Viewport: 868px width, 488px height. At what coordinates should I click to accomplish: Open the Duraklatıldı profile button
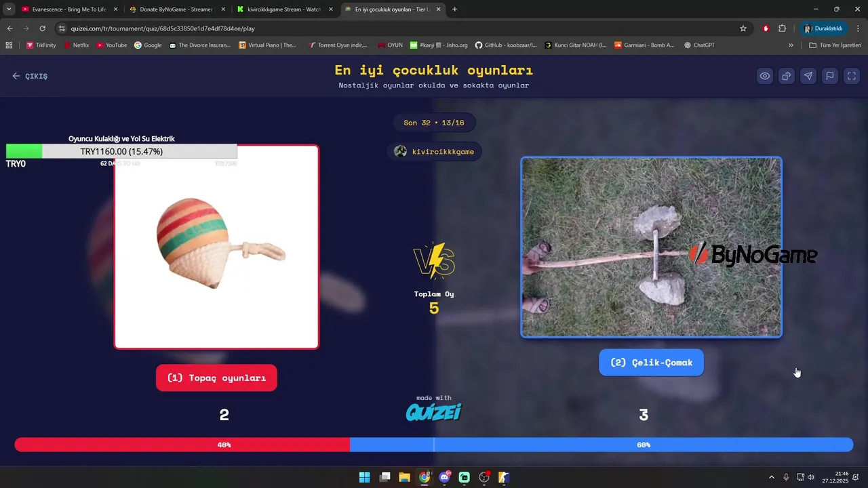(823, 28)
